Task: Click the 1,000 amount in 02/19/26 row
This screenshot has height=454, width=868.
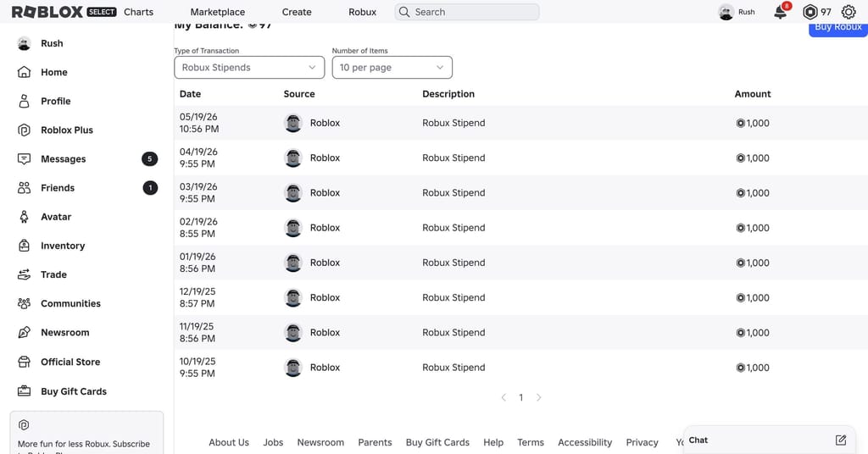Action: 753,227
